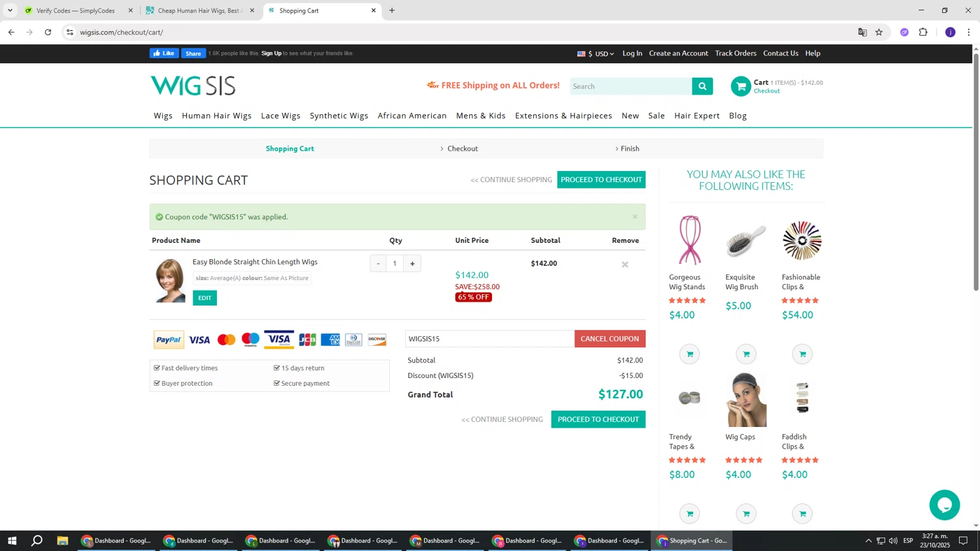
Task: Click the coupon code input field
Action: 490,339
